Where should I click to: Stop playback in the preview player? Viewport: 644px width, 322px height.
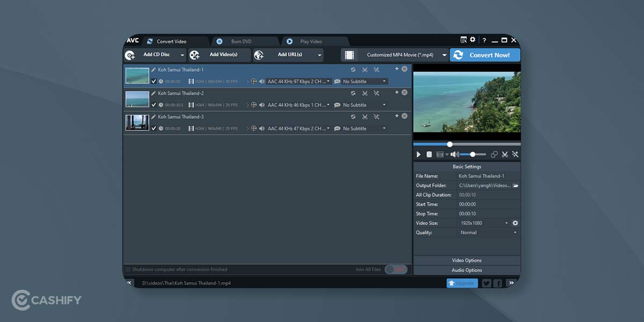point(429,154)
